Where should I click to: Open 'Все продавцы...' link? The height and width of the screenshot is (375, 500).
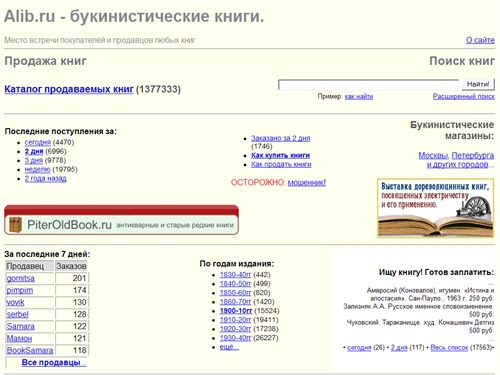click(54, 362)
